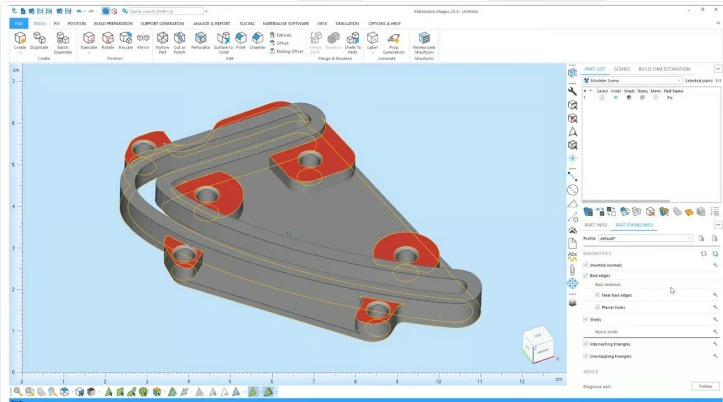The width and height of the screenshot is (723, 402).
Task: Switch to the Part Info tab
Action: click(x=594, y=225)
